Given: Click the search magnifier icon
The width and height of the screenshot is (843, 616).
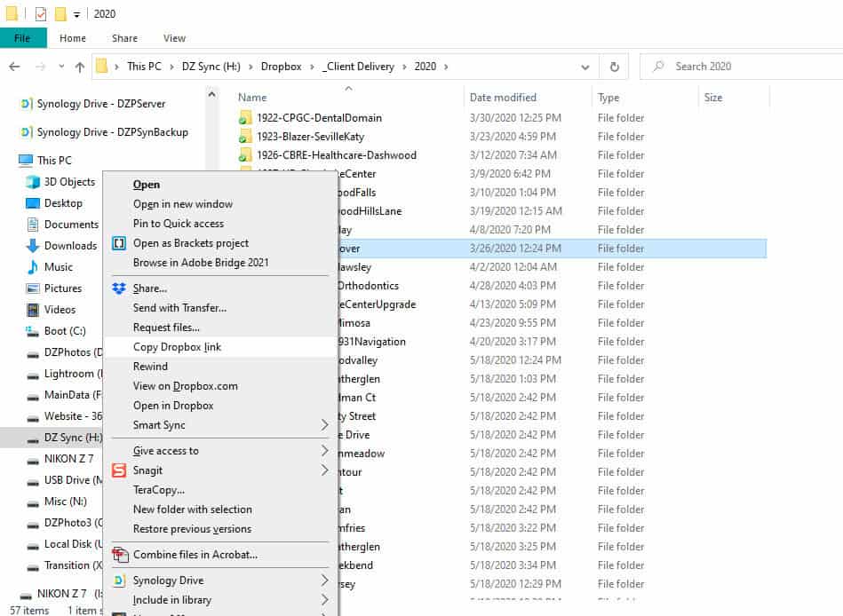Looking at the screenshot, I should [658, 67].
